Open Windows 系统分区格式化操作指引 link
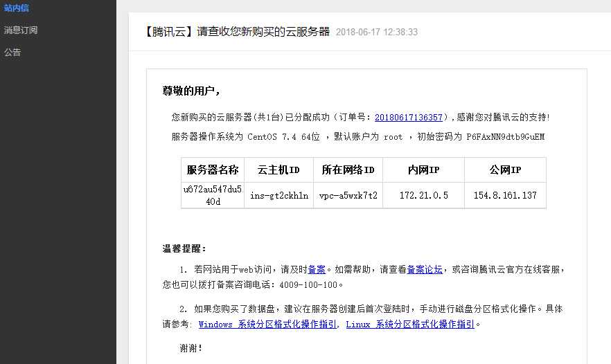The width and height of the screenshot is (611, 364). point(267,325)
